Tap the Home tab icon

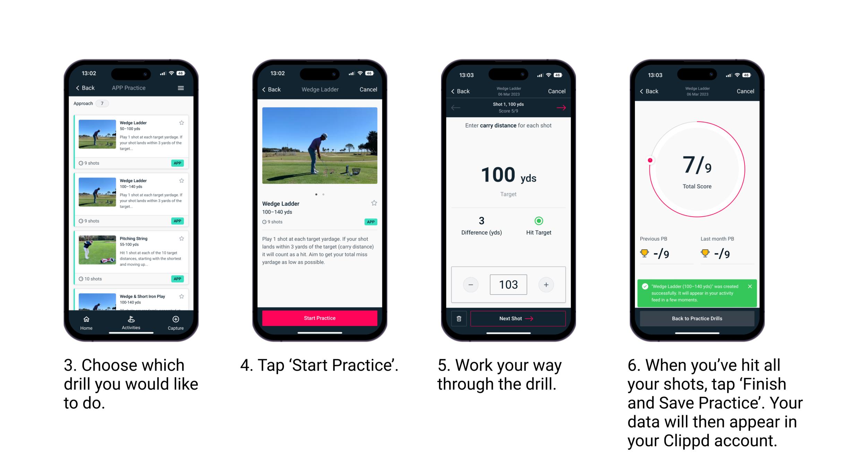click(x=88, y=320)
